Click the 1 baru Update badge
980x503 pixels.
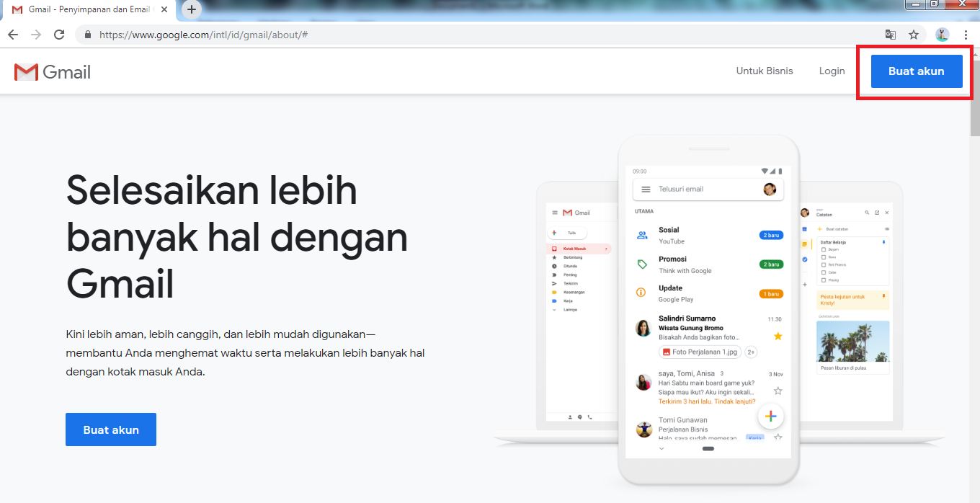point(771,294)
